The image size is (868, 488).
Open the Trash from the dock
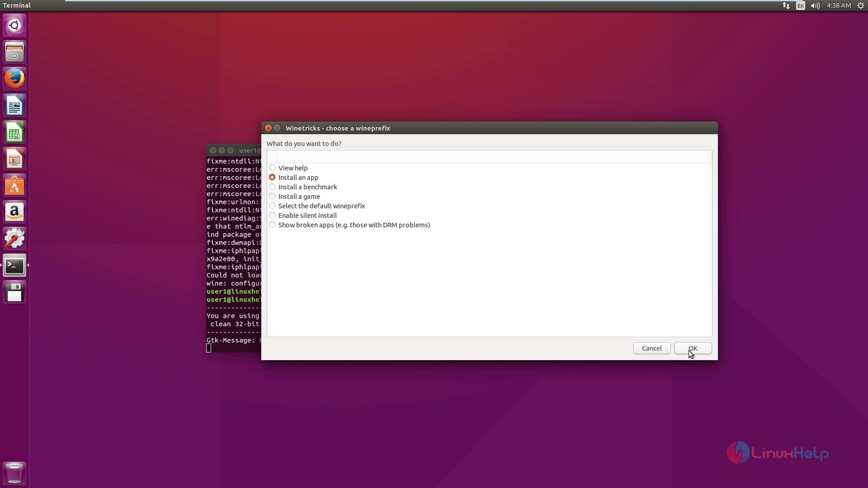[14, 473]
